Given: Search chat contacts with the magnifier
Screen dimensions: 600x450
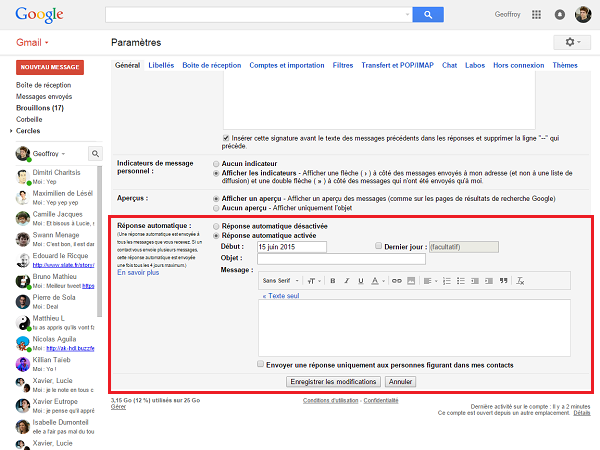Looking at the screenshot, I should pos(95,153).
